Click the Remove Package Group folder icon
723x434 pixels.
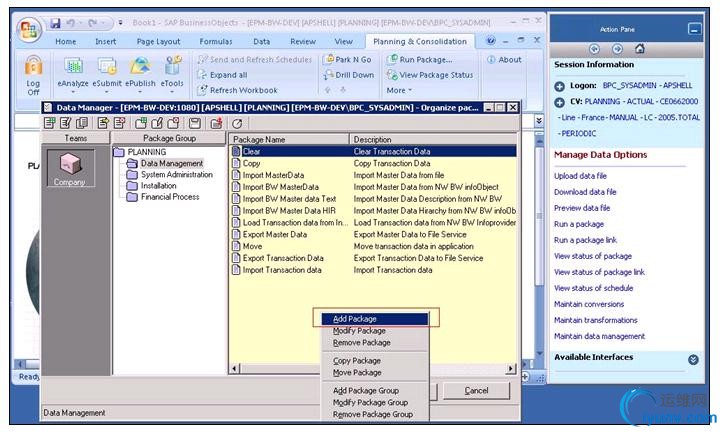click(x=173, y=123)
